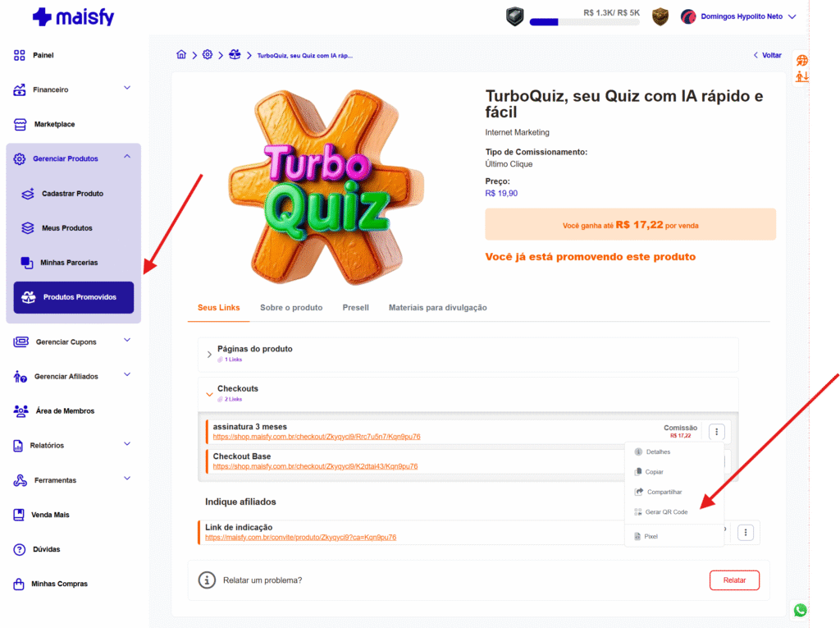Click the Minhas Parcerias icon

coord(27,262)
